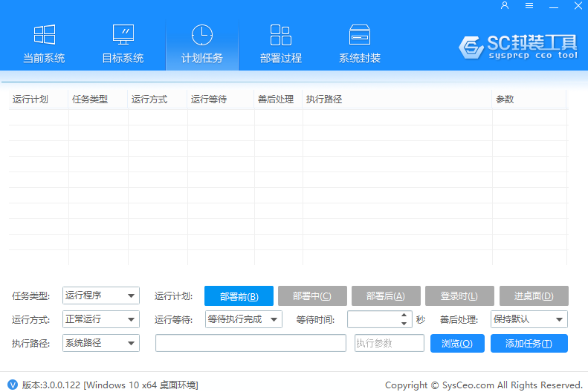Expand the 任务类型 dropdown showing 运行程序
Image resolution: width=588 pixels, height=392 pixels.
[101, 295]
